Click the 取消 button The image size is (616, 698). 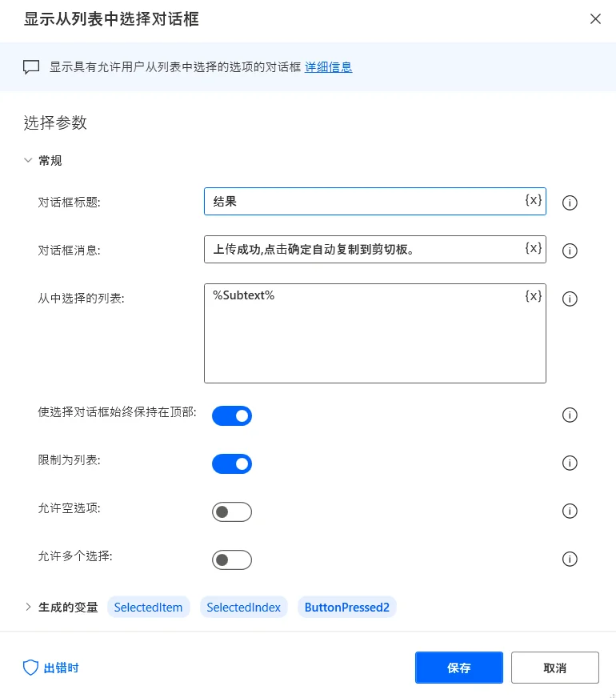click(x=555, y=668)
